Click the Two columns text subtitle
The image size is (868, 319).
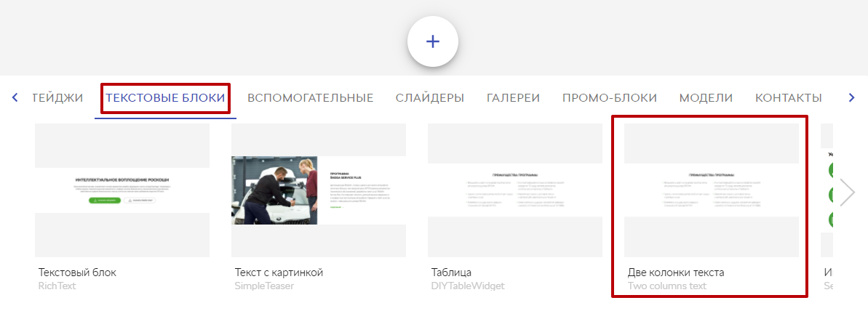(667, 286)
